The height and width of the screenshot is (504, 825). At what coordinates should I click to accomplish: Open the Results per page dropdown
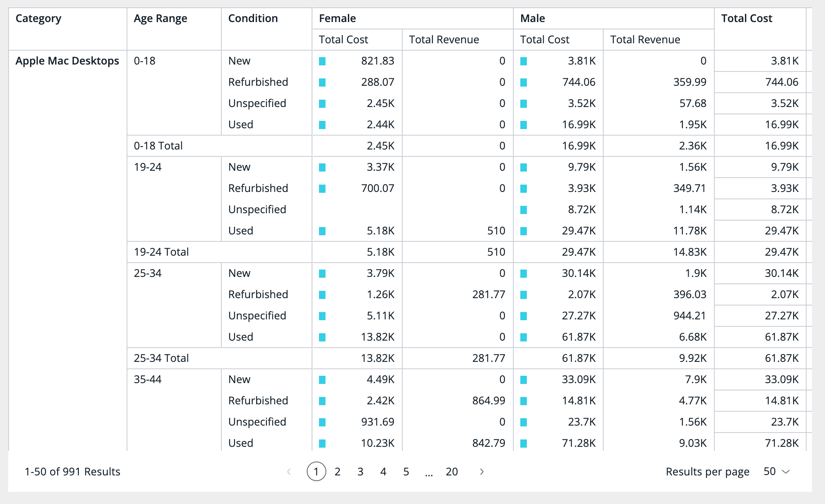point(776,472)
